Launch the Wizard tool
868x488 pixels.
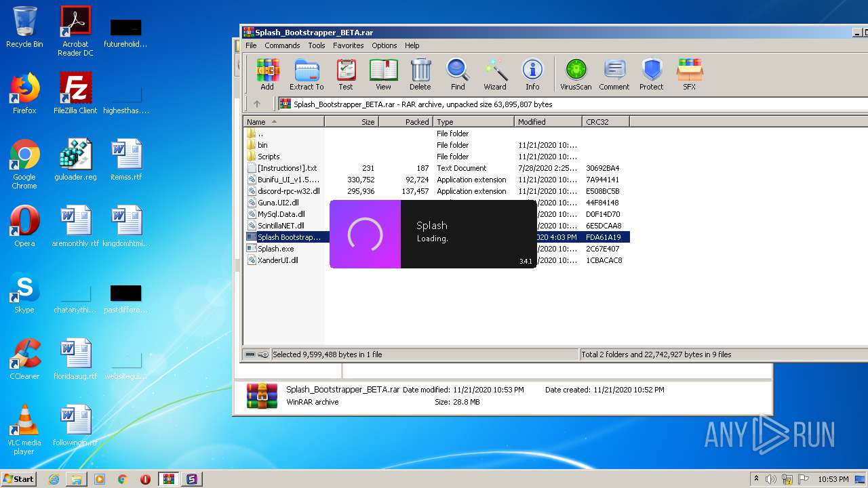(x=495, y=74)
